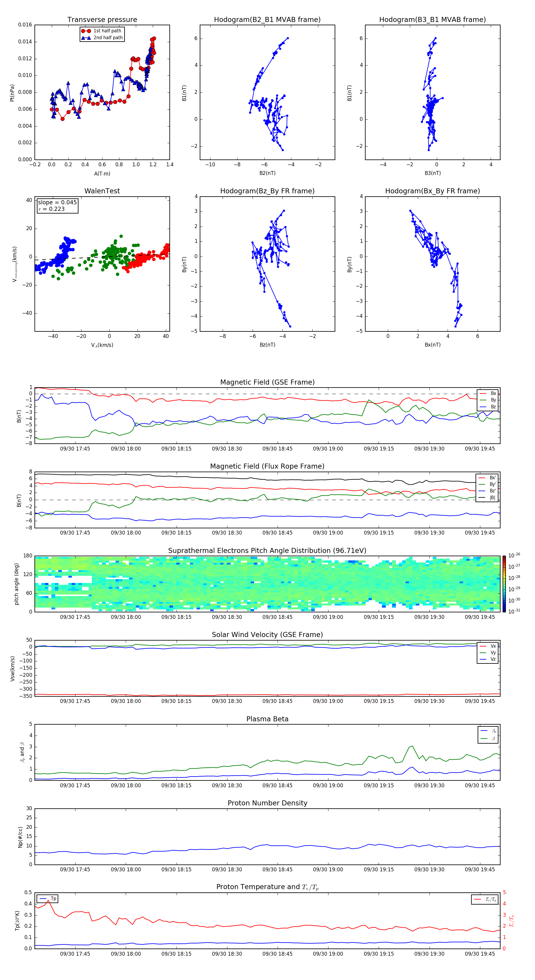
Task: Click the "r = 0.223" annotation
Action: coord(51,209)
